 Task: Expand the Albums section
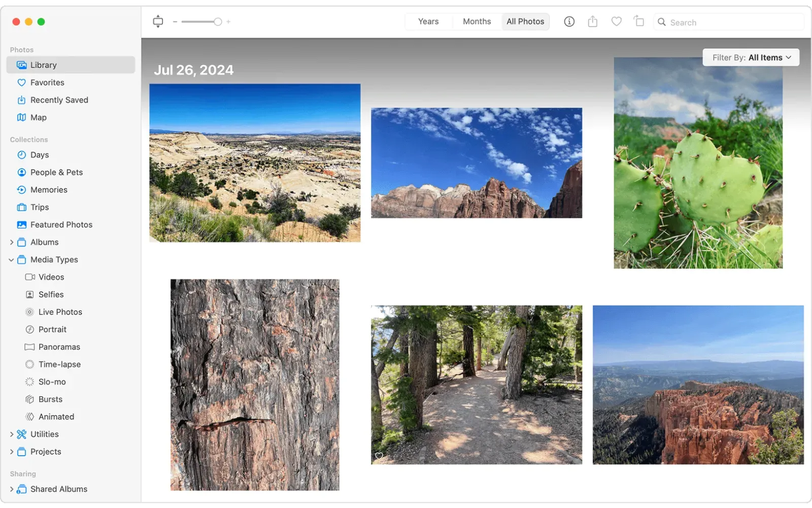click(x=12, y=242)
